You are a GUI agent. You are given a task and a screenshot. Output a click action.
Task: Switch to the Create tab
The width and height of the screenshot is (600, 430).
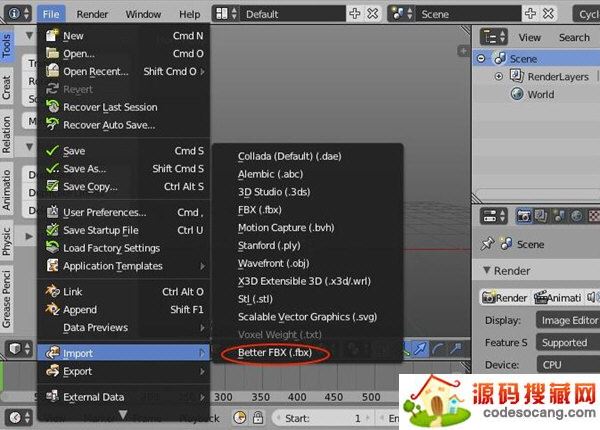click(7, 87)
